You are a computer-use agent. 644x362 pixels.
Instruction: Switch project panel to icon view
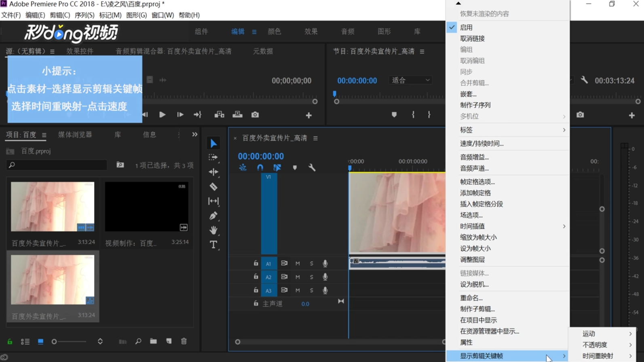pos(40,342)
